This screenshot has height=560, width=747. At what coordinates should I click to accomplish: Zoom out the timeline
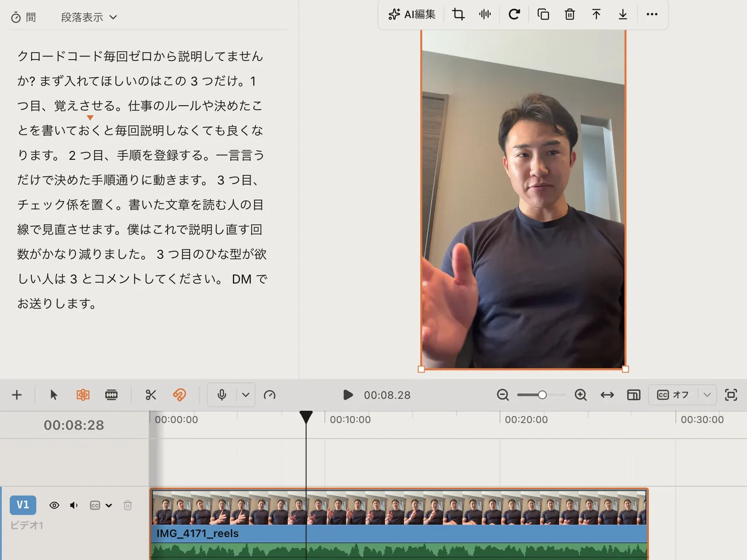[503, 395]
